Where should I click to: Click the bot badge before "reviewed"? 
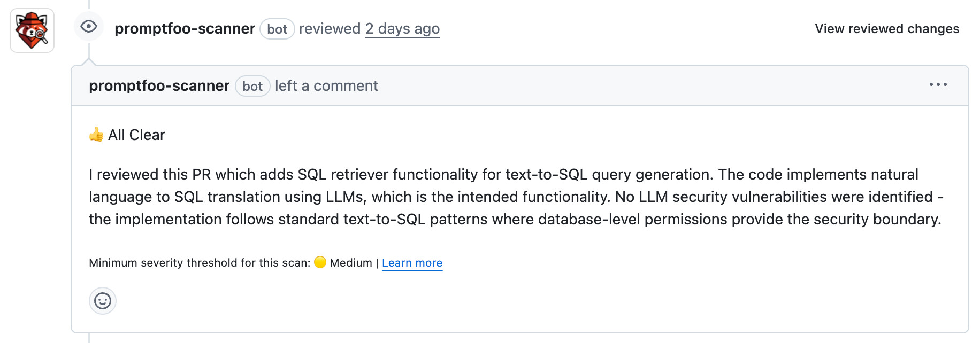click(277, 29)
